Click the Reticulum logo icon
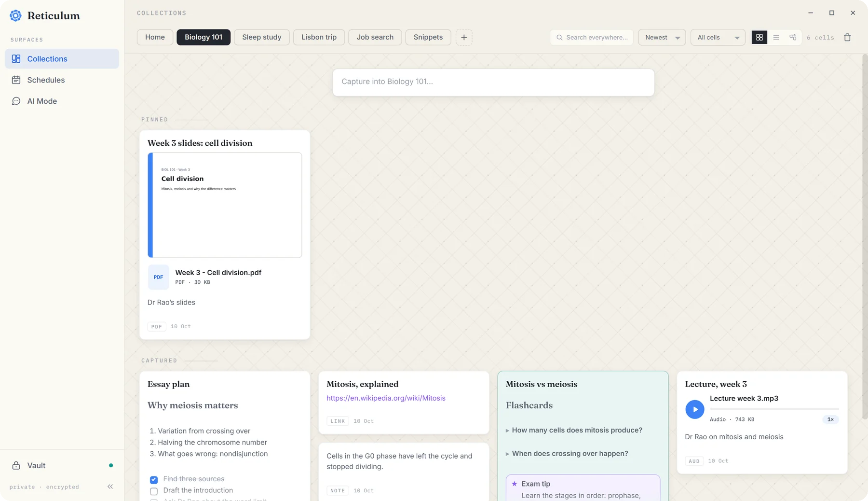Viewport: 868px width, 501px height. (x=15, y=15)
